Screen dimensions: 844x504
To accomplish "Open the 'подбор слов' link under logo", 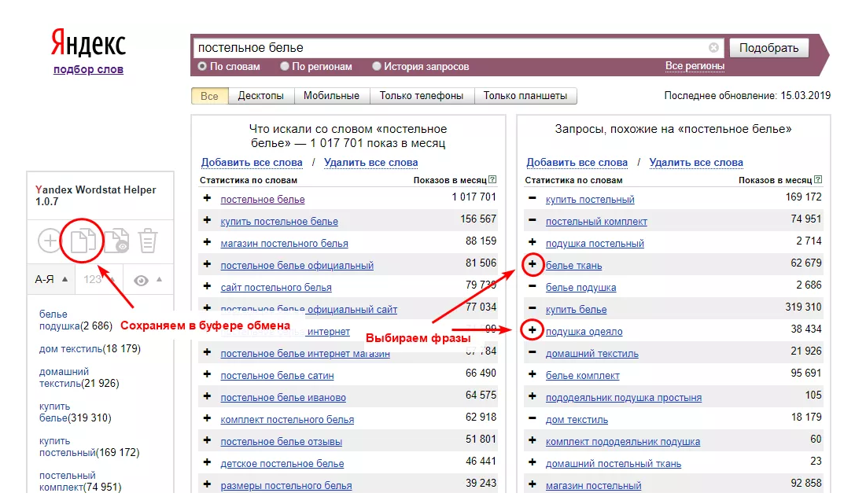I will pos(88,69).
